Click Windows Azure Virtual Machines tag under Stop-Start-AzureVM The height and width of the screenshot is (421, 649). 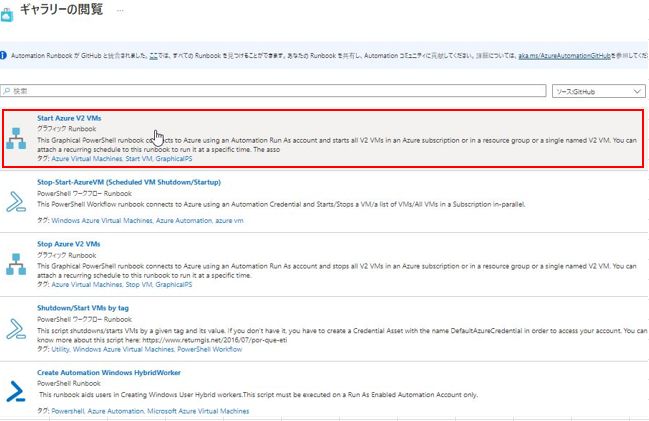point(102,221)
